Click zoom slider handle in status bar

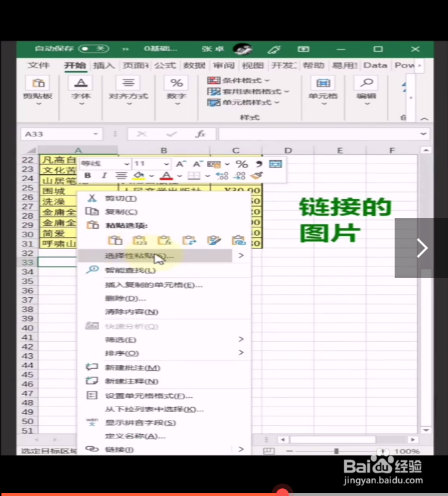click(336, 451)
